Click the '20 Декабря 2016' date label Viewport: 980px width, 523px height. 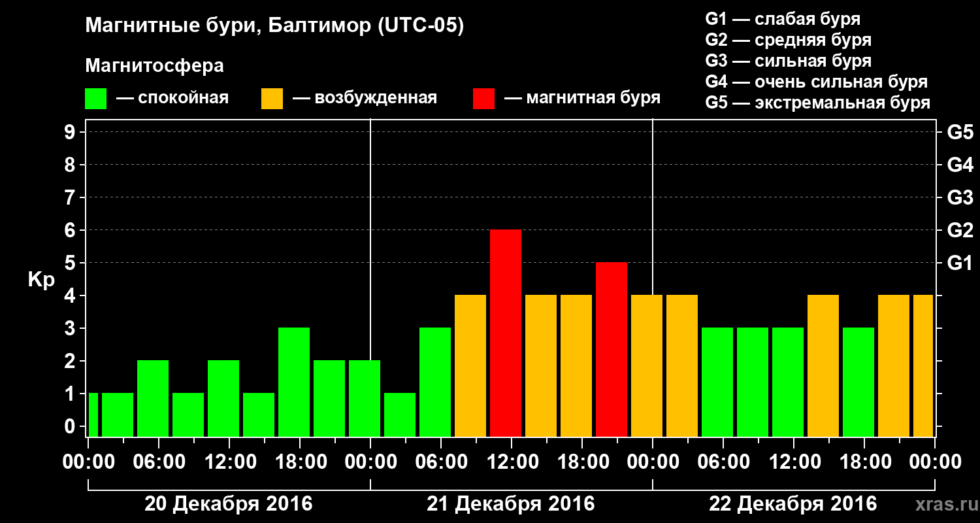229,504
